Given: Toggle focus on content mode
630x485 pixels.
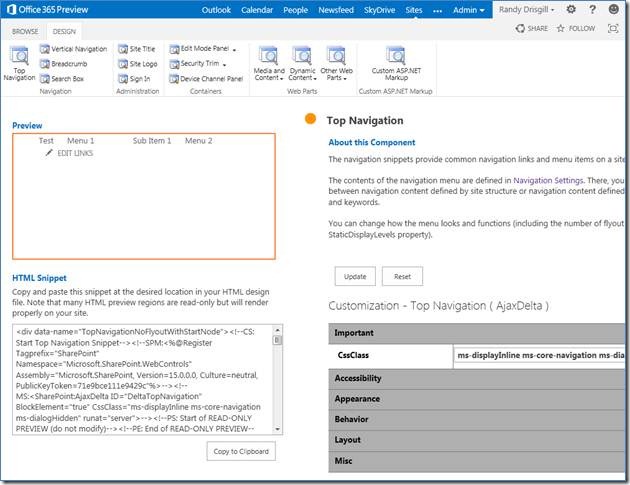Looking at the screenshot, I should point(613,28).
